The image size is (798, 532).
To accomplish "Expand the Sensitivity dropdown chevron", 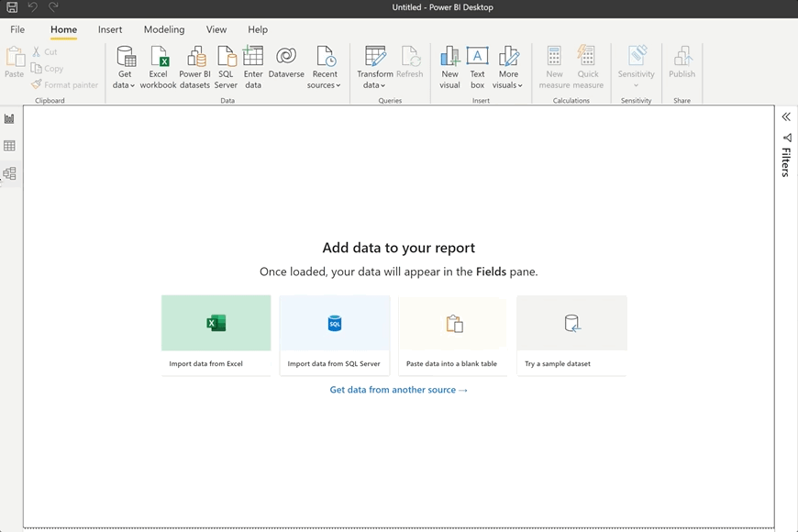I will 637,85.
